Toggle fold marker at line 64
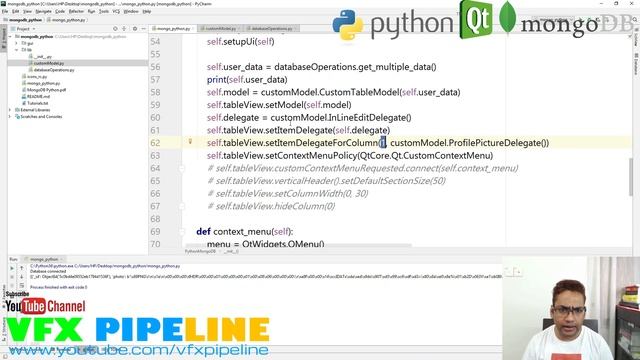This screenshot has height=360, width=640. pyautogui.click(x=182, y=168)
